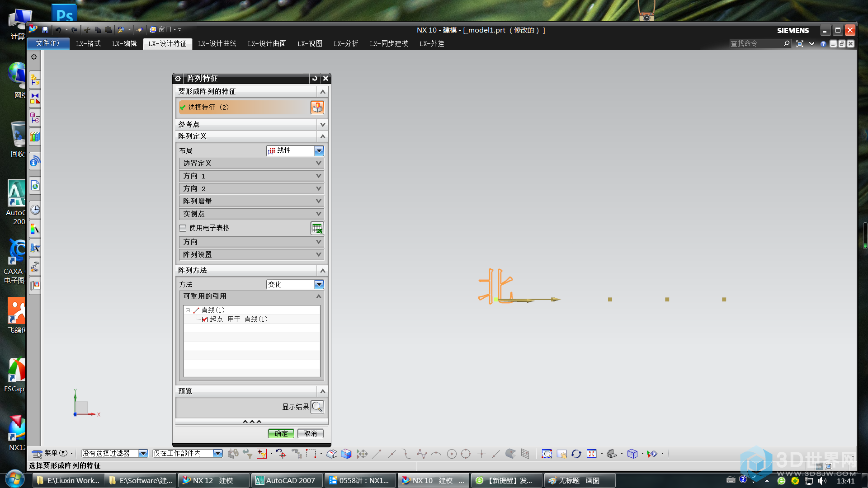This screenshot has height=488, width=868.
Task: Click the OK button in pattern dialog
Action: click(x=281, y=434)
